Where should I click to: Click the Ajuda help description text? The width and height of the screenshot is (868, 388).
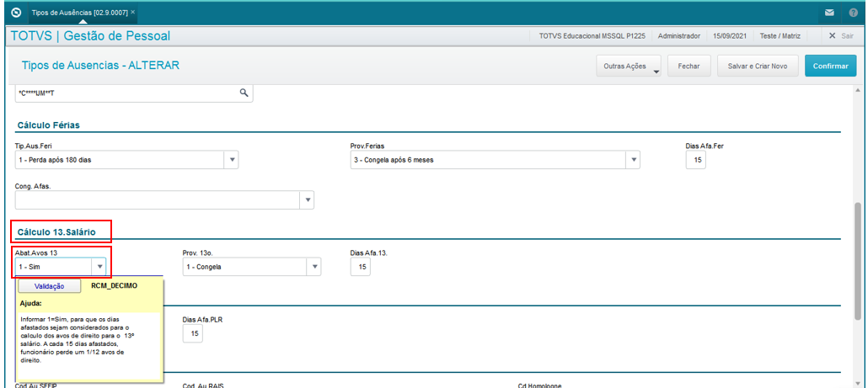click(x=78, y=339)
